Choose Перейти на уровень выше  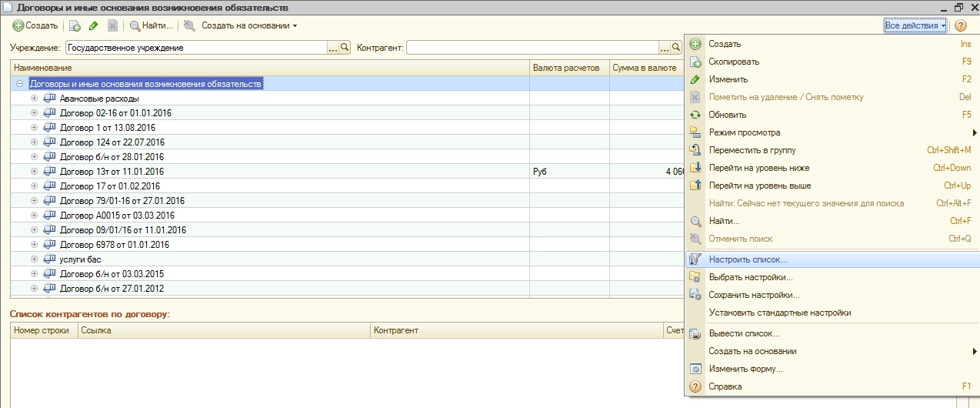pyautogui.click(x=832, y=186)
